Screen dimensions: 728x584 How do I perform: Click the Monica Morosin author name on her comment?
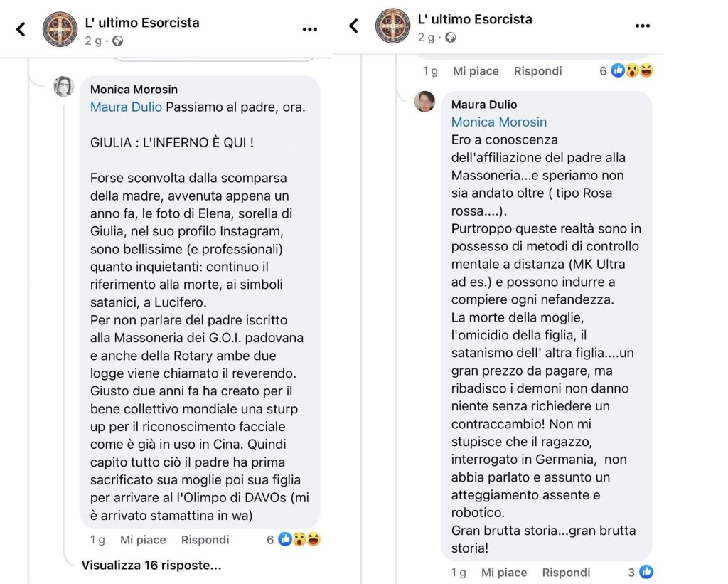pyautogui.click(x=134, y=90)
